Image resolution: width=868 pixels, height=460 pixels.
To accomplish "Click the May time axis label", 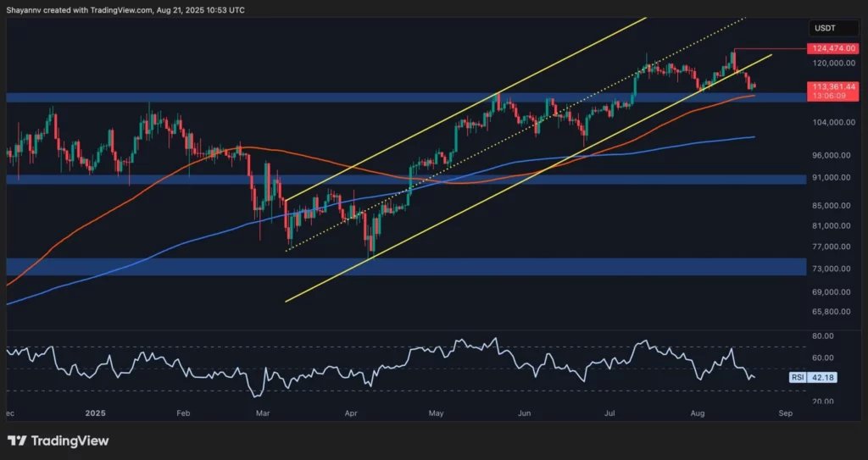I will tap(437, 413).
